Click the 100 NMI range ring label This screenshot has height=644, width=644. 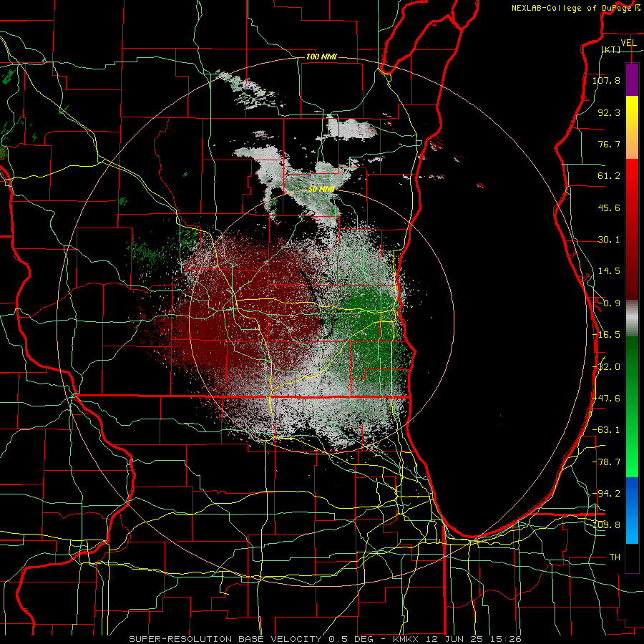click(321, 57)
